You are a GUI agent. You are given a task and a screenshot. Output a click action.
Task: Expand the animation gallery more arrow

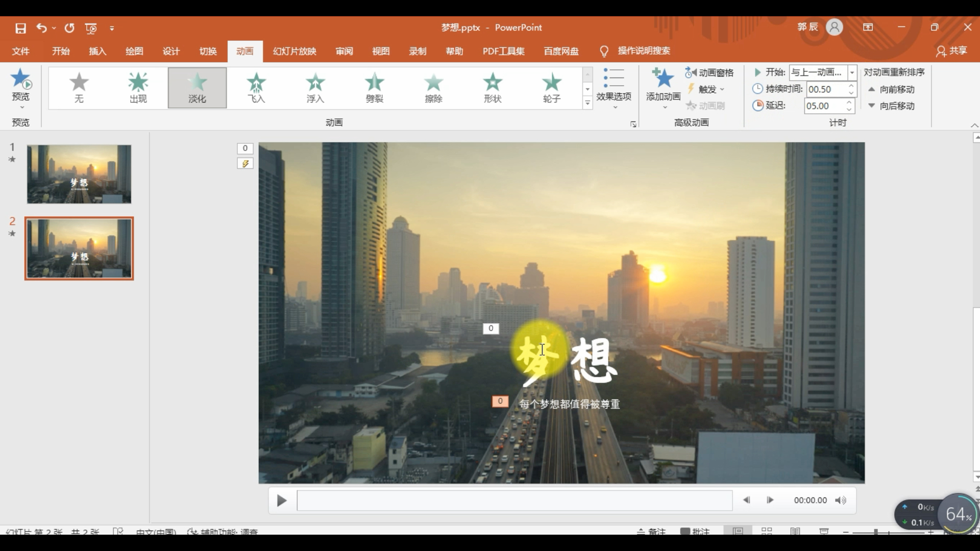pos(587,103)
